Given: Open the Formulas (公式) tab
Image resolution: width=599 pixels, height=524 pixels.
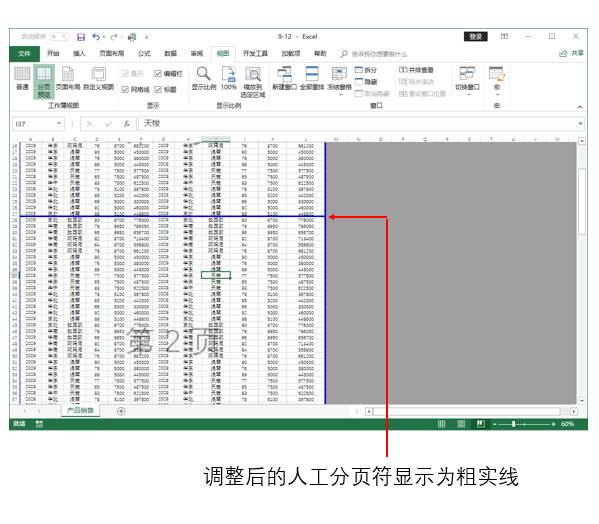Looking at the screenshot, I should [144, 53].
